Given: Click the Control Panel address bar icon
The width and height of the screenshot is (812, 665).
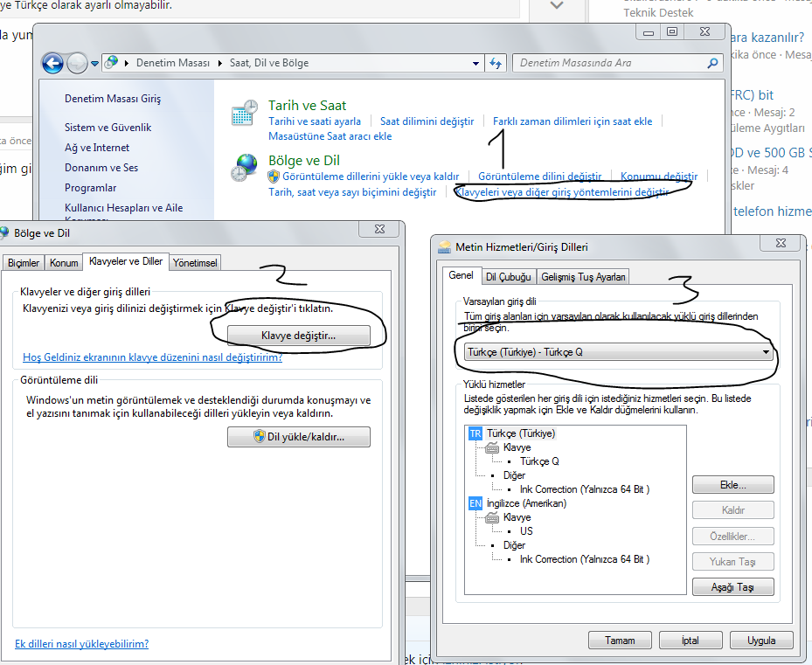Looking at the screenshot, I should [x=111, y=63].
